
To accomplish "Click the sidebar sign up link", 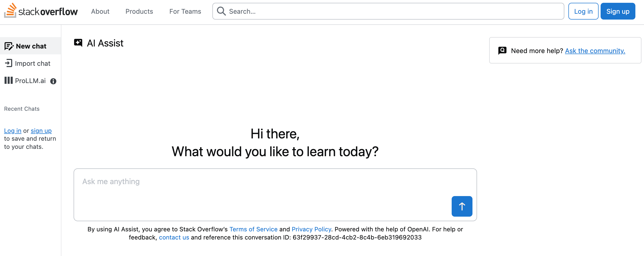I will tap(41, 131).
